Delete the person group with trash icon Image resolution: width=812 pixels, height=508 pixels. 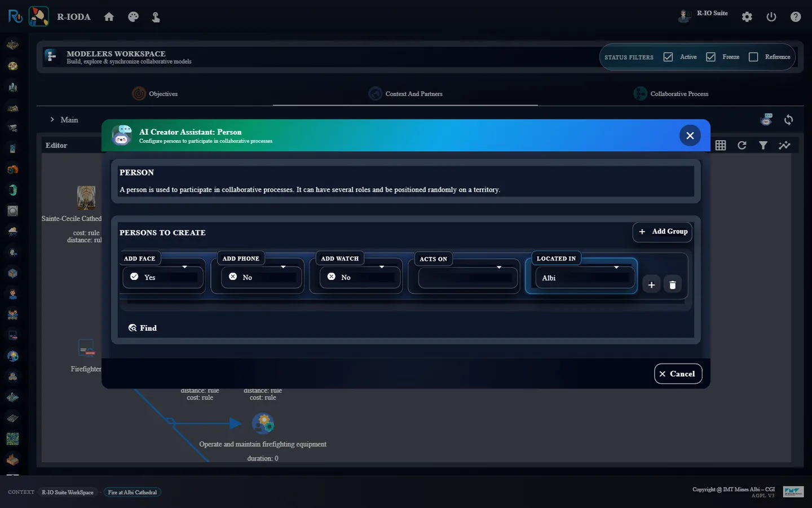[672, 284]
